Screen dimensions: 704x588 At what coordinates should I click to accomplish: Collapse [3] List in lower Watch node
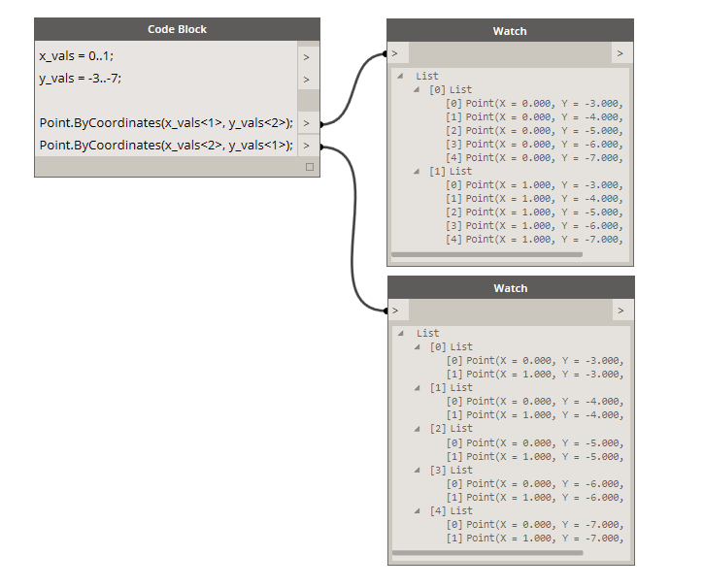418,470
